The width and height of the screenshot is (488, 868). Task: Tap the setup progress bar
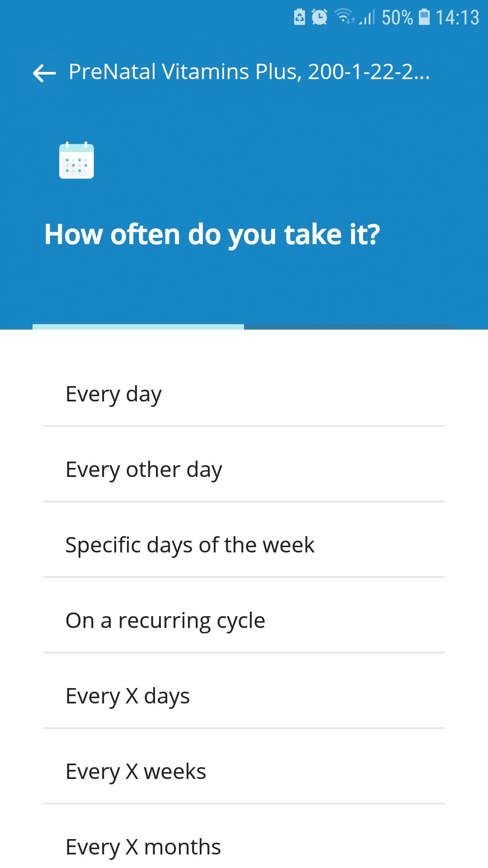[138, 326]
